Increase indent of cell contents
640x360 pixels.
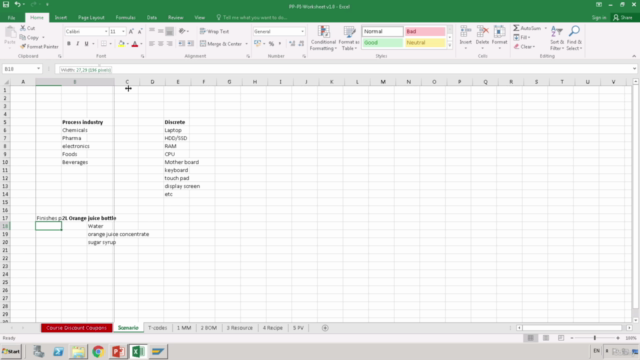[x=190, y=44]
